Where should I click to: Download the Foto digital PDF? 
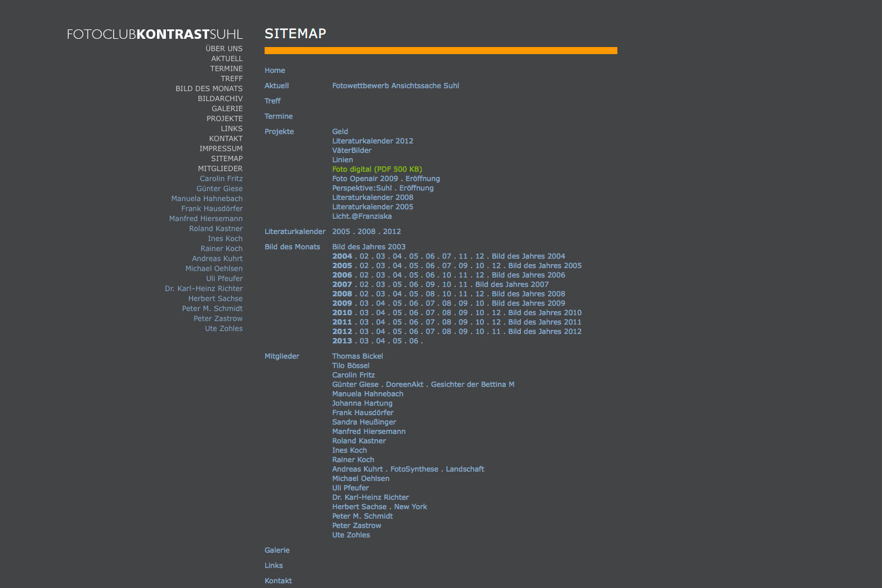tap(377, 169)
